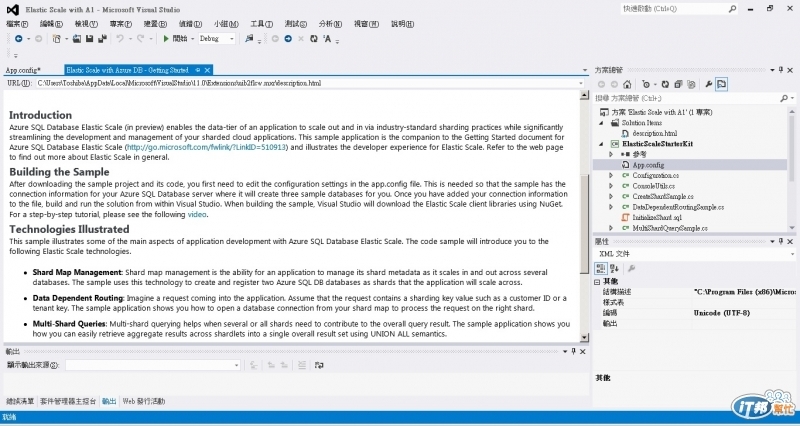Click the Refresh icon in Solution Explorer toolbar
The height and width of the screenshot is (426, 800).
665,85
